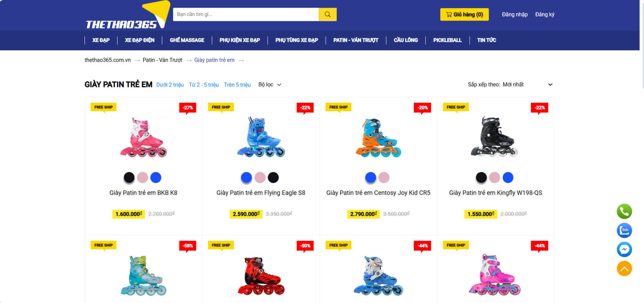Select black color for BKB K8 skates

point(129,177)
